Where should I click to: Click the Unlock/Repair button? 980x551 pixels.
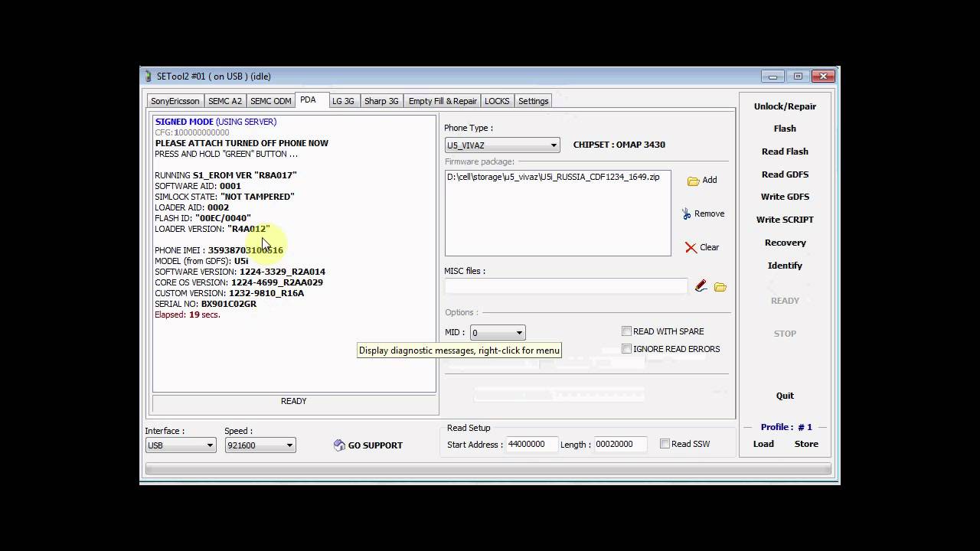785,106
